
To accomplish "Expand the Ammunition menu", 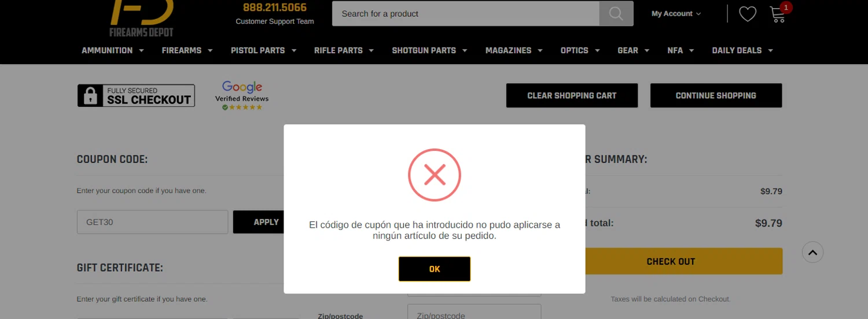I will pos(113,50).
